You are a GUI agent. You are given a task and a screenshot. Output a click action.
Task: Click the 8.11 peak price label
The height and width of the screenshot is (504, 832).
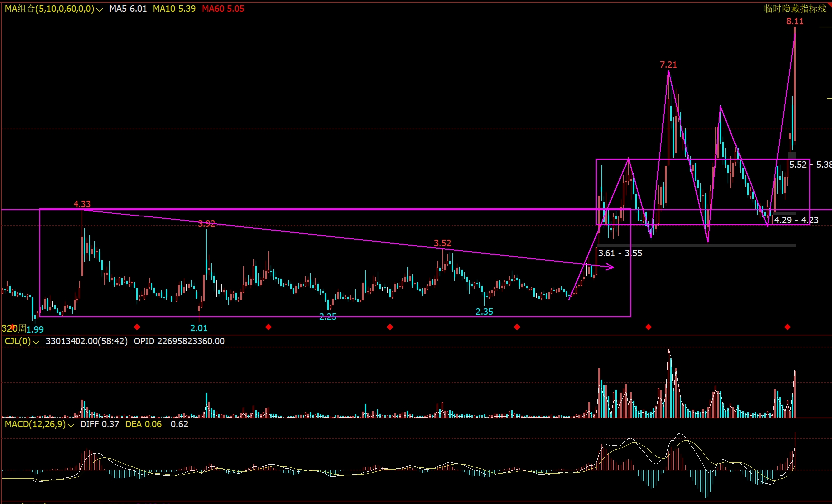pos(794,21)
